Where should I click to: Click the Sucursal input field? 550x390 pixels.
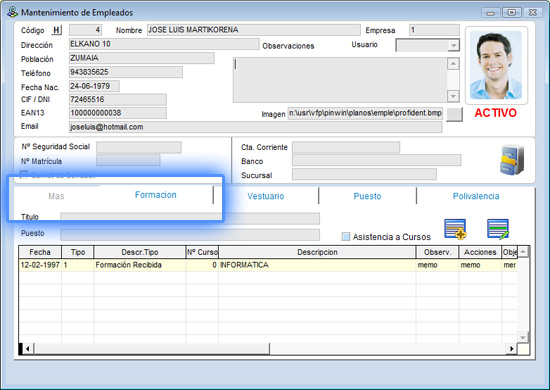pos(364,174)
